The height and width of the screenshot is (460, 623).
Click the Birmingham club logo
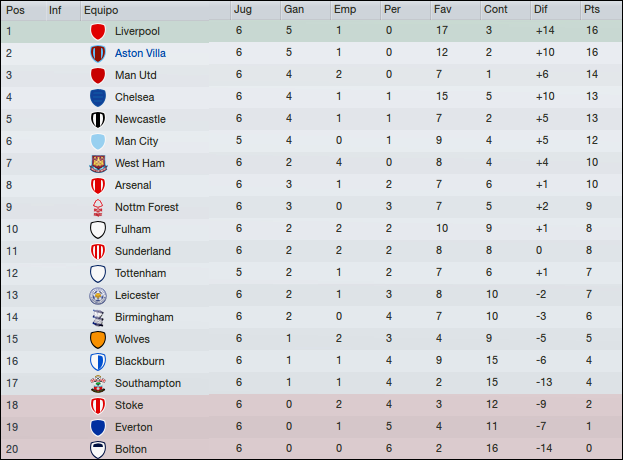(98, 317)
